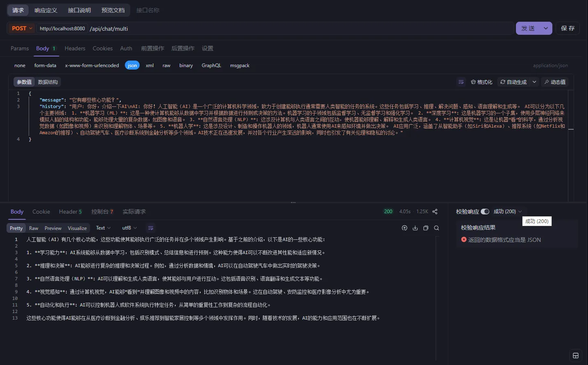Open the 后置操作 tab
The width and height of the screenshot is (588, 365).
point(183,48)
